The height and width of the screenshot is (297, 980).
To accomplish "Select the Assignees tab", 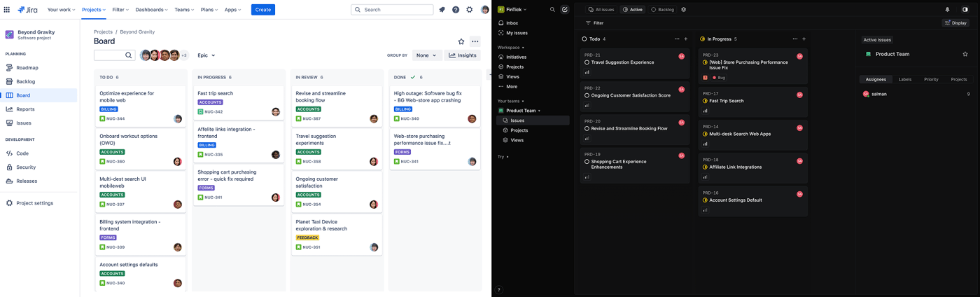I will [876, 79].
